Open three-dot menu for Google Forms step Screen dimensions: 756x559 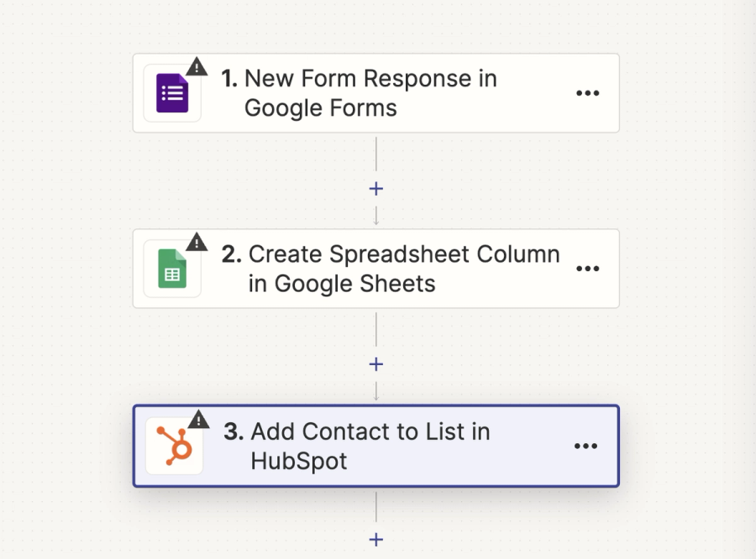point(588,93)
